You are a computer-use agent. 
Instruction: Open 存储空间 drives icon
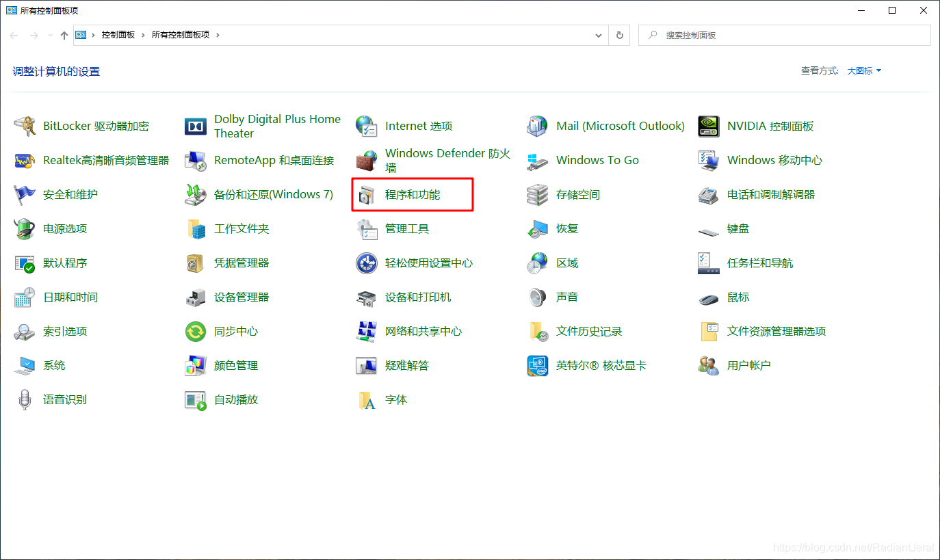(538, 194)
